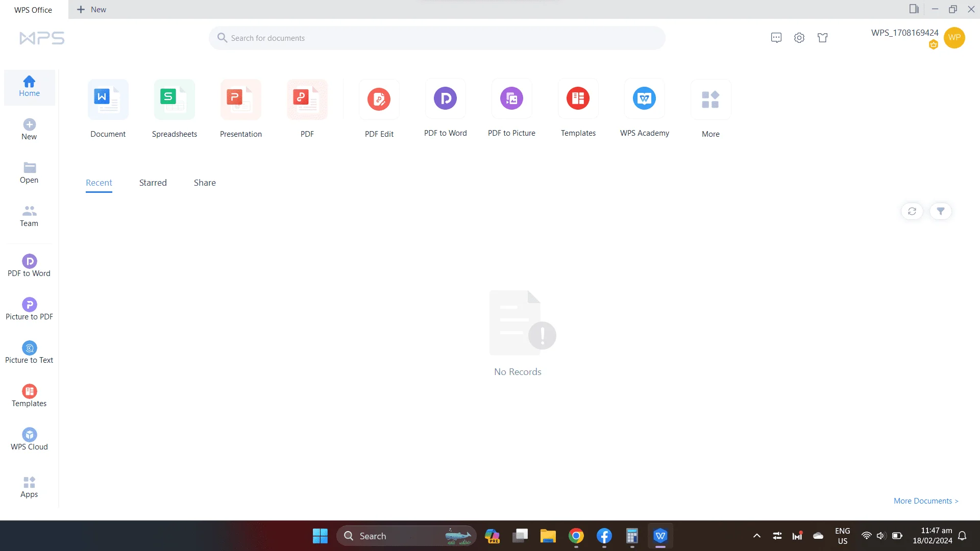Open Google Chrome from the taskbar
Screen dimensions: 980x551
576,536
